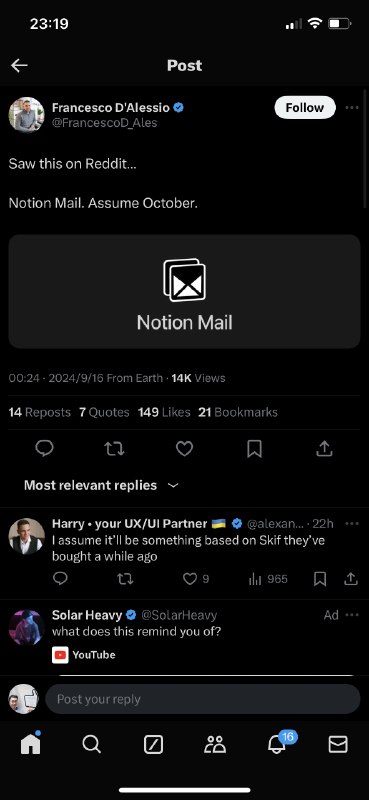369x800 pixels.
Task: Go back using the arrow icon
Action: (19, 65)
